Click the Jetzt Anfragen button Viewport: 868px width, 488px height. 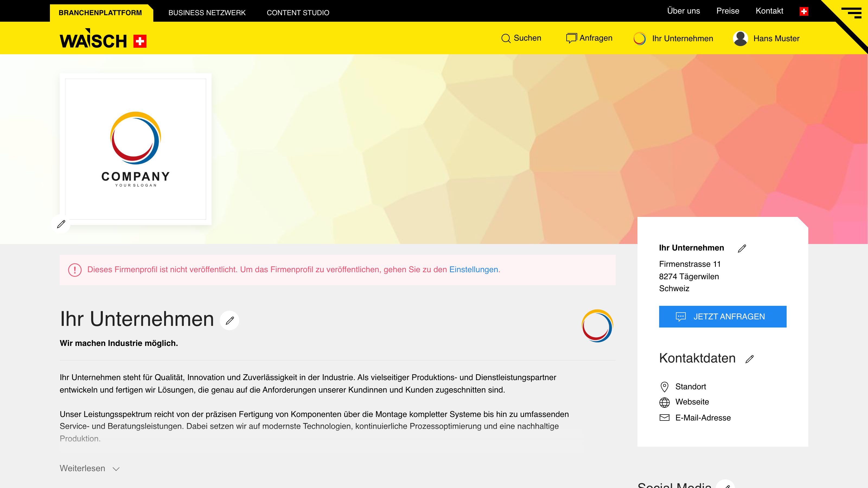tap(723, 317)
